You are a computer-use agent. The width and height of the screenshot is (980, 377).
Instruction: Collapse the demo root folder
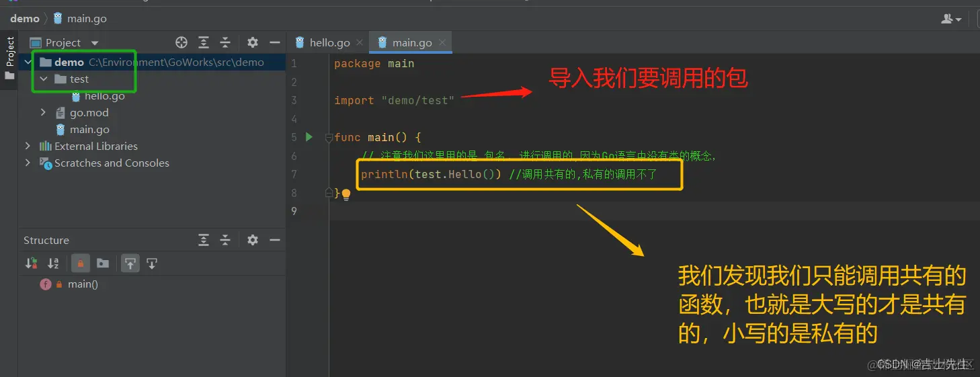pyautogui.click(x=28, y=62)
